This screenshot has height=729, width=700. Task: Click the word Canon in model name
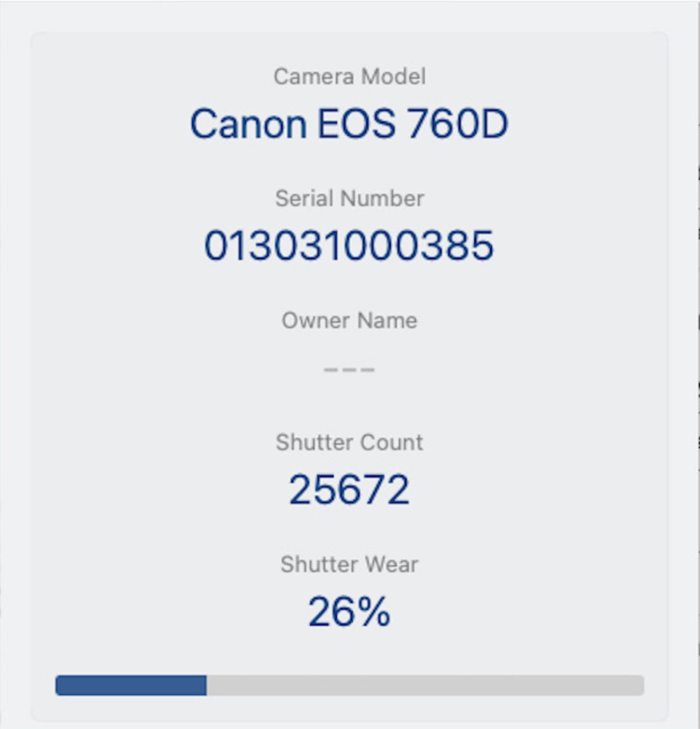(249, 124)
